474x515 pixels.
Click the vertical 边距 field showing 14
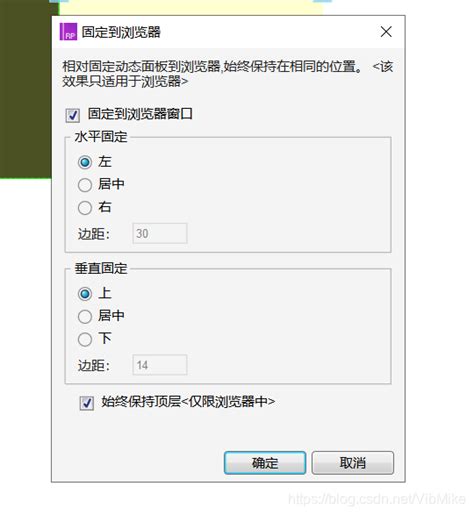[x=160, y=365]
